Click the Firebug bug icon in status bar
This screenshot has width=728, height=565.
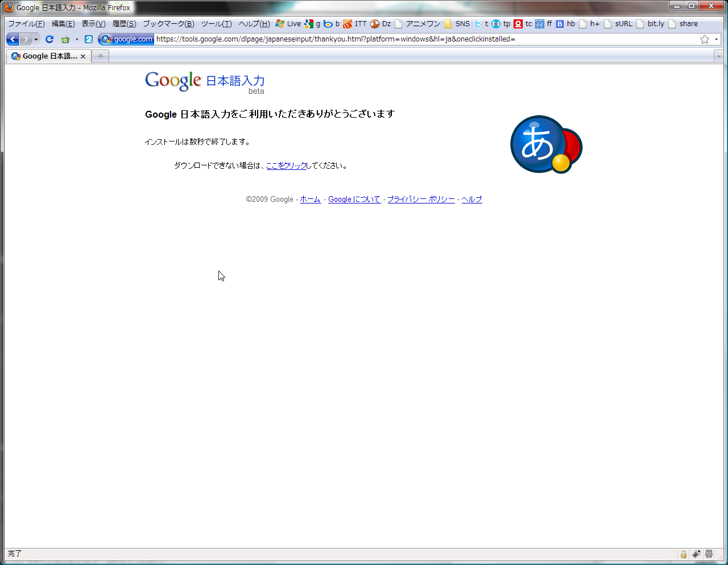point(696,554)
